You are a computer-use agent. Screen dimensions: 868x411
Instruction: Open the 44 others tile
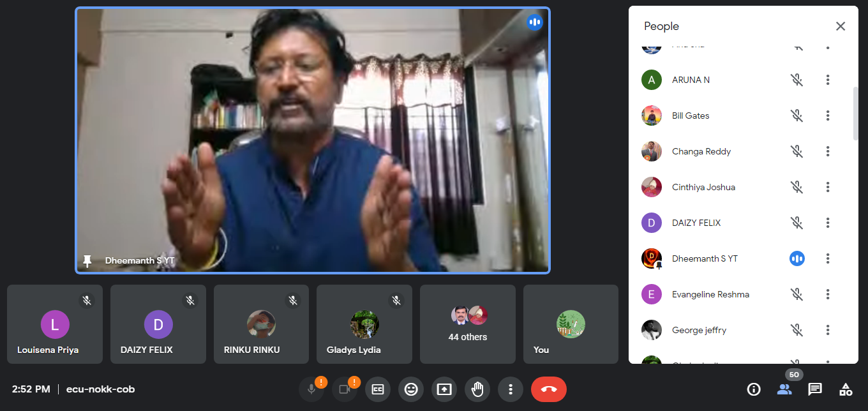point(468,324)
